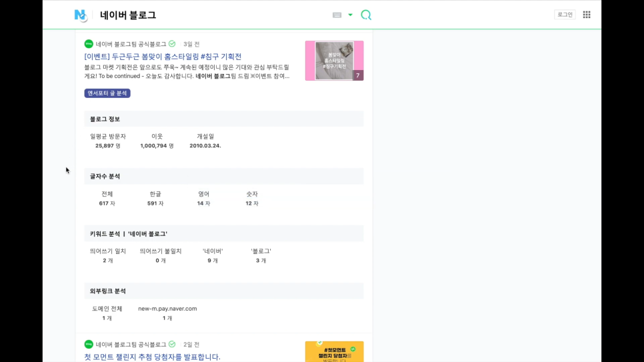Open the virtual keyboard icon in search
The width and height of the screenshot is (644, 362).
click(337, 15)
